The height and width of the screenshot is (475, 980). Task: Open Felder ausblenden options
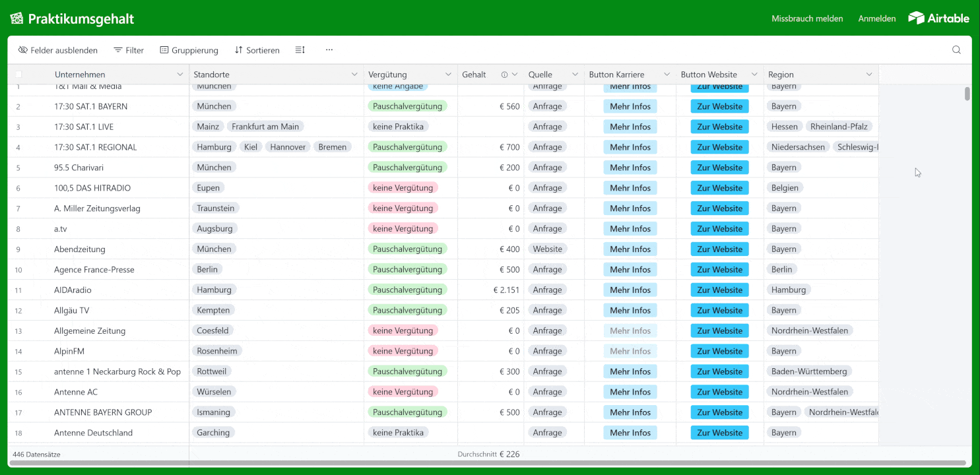tap(58, 50)
